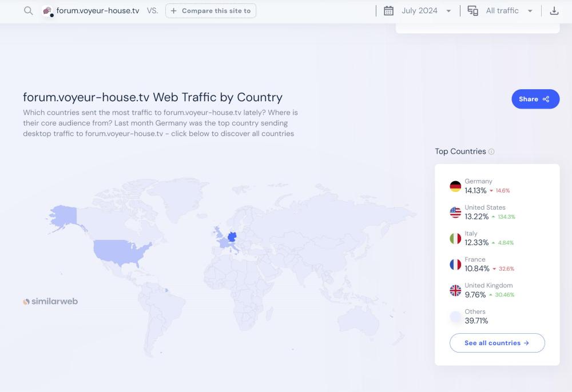This screenshot has width=572, height=392.
Task: Click the similarweb logo on map
Action: [x=50, y=301]
